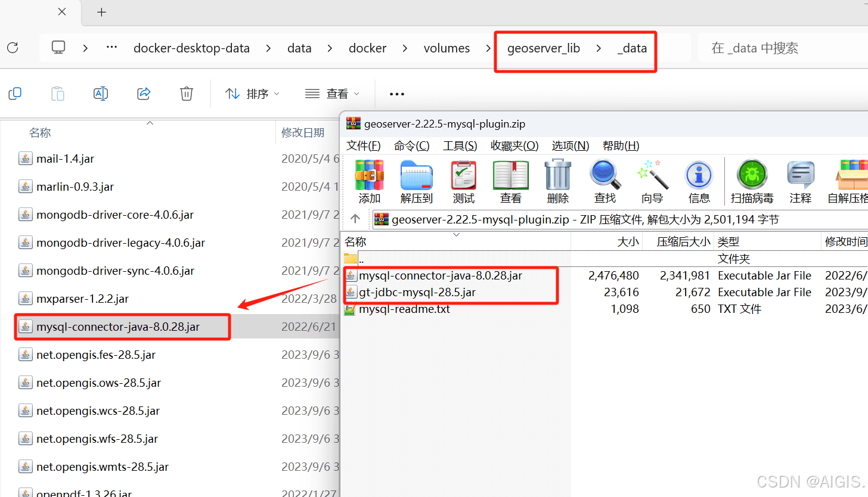Screen dimensions: 868x497
Task: Click the WinRAR Add (添加) toolbar icon
Action: pyautogui.click(x=370, y=175)
